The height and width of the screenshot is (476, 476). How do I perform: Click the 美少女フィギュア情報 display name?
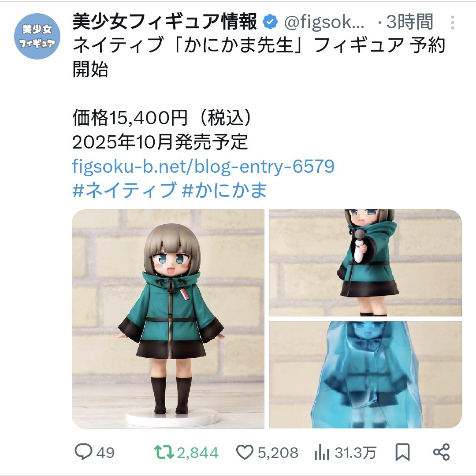pos(165,22)
